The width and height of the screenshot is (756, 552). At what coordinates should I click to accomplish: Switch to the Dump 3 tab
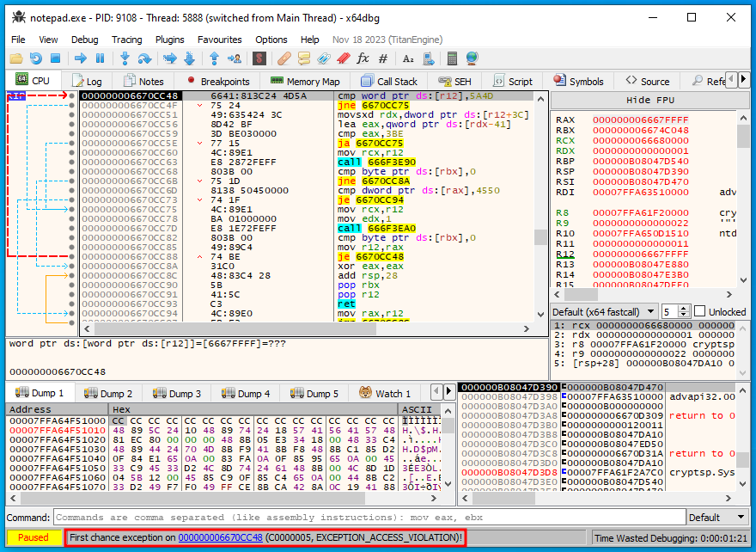coord(177,393)
